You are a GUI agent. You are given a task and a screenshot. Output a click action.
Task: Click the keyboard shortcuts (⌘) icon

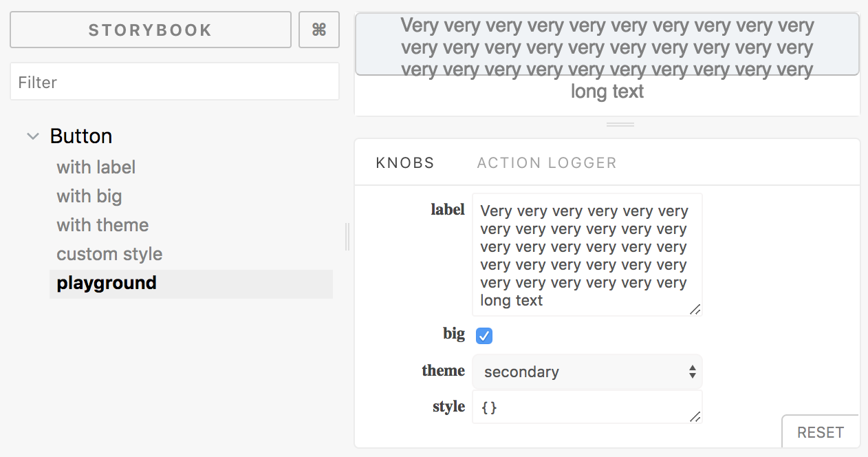point(318,30)
